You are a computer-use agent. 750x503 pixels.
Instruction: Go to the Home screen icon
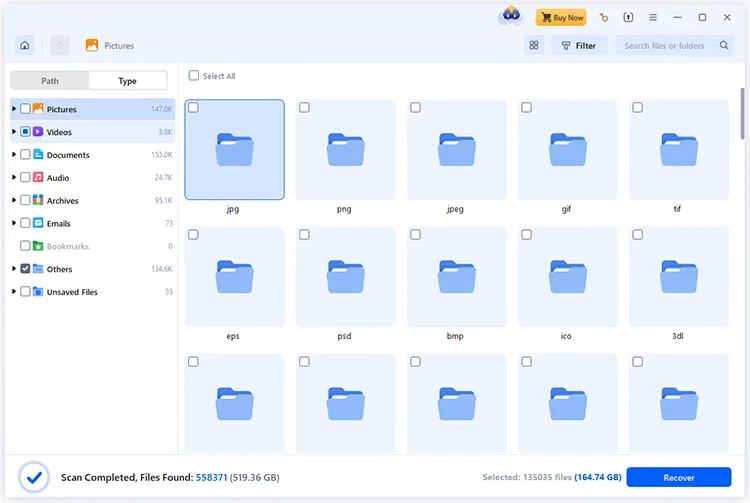pyautogui.click(x=24, y=45)
